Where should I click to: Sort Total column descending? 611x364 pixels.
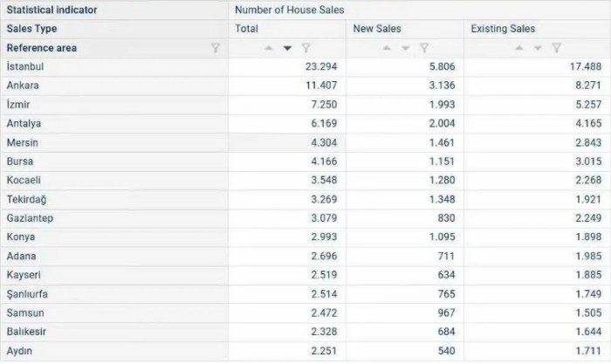pyautogui.click(x=287, y=48)
